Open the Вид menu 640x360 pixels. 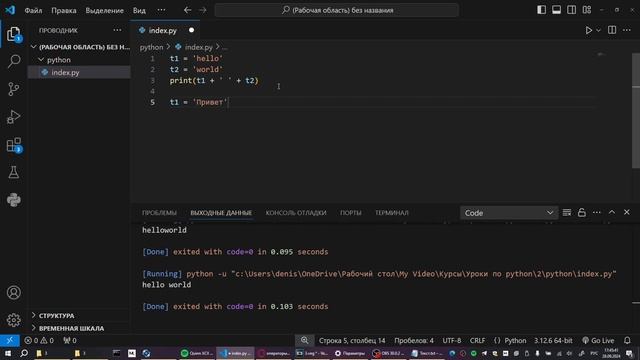click(x=139, y=10)
